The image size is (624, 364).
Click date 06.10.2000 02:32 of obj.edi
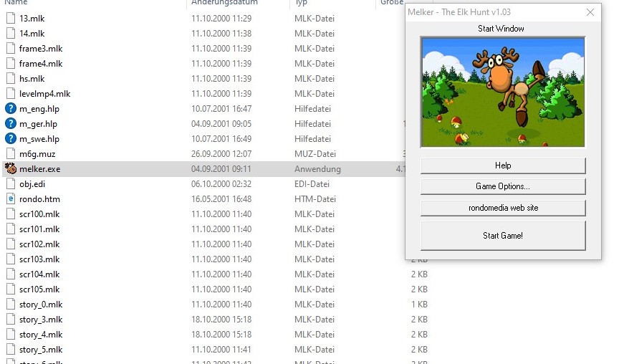(221, 184)
